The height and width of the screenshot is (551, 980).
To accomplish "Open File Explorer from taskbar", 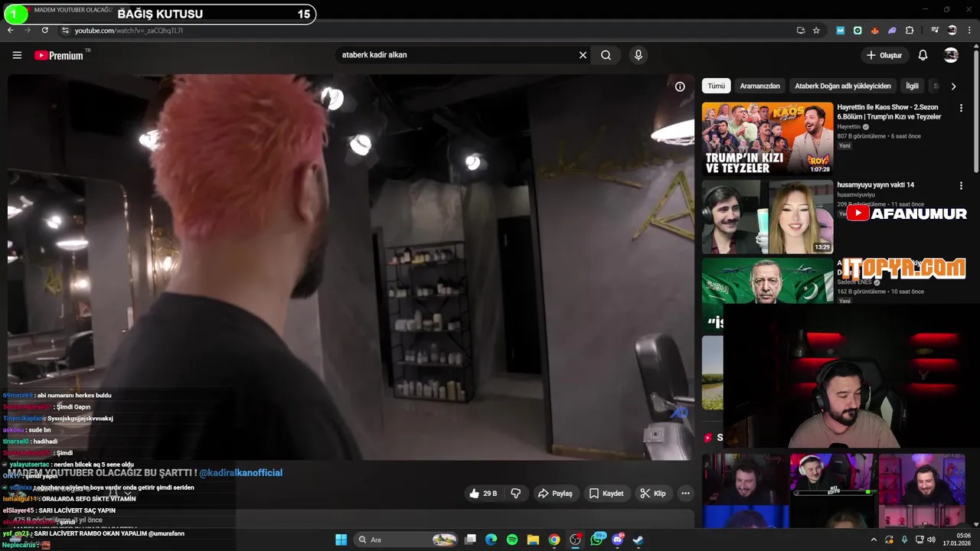I will (533, 540).
